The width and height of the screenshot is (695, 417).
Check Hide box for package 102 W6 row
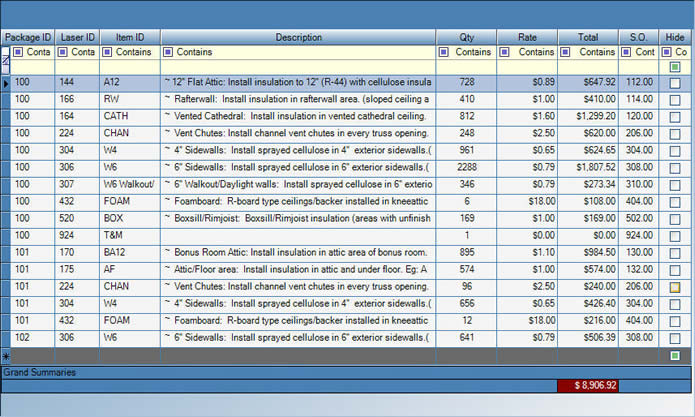(675, 339)
